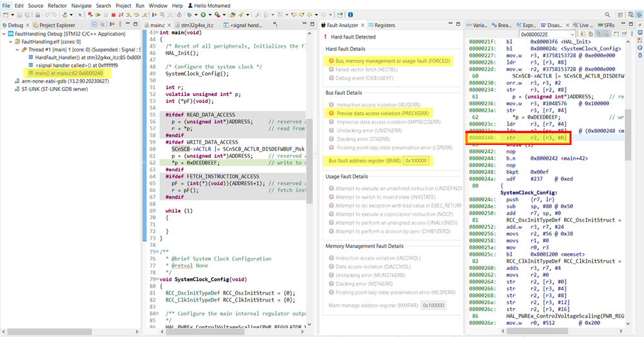This screenshot has width=644, height=337.
Task: Fold comment block at line 75
Action: [x=158, y=252]
